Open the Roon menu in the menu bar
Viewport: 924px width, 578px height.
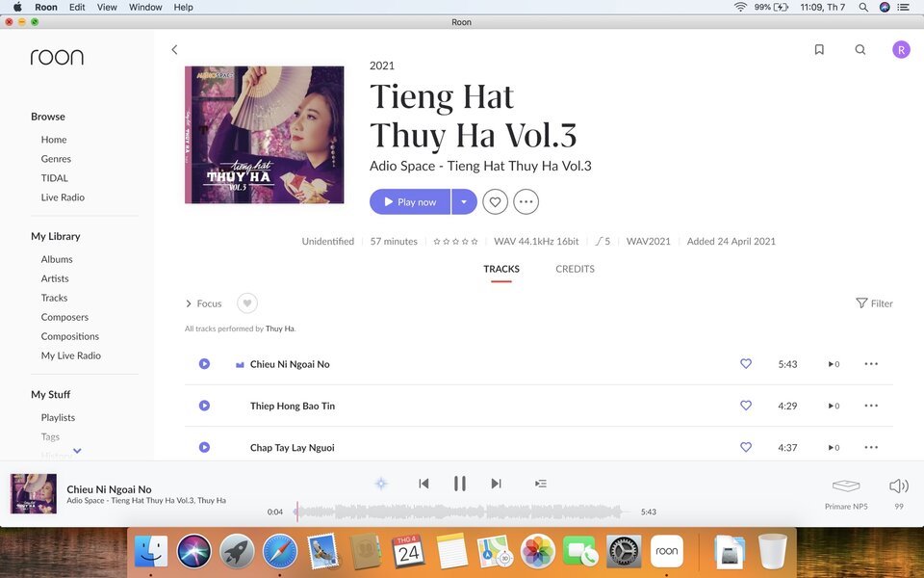(x=46, y=7)
